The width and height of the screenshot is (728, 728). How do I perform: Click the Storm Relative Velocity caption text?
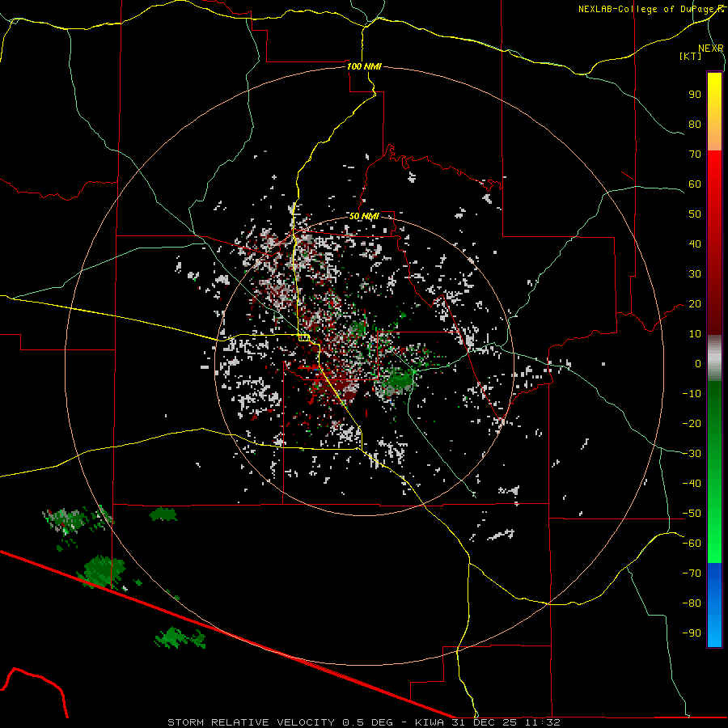363,722
